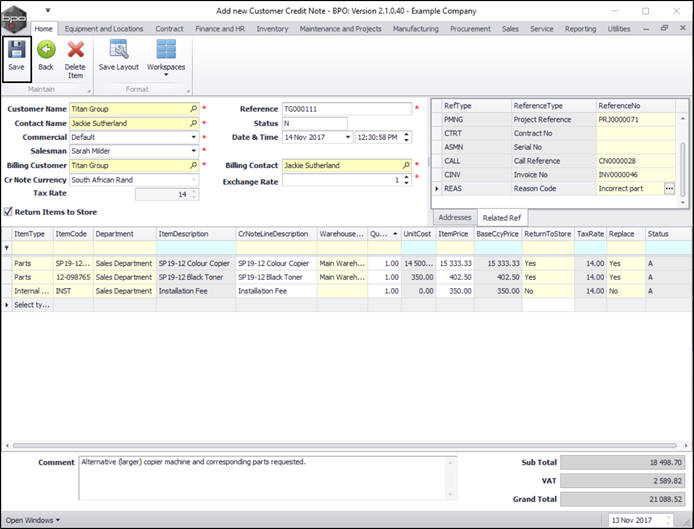Image resolution: width=694 pixels, height=529 pixels.
Task: Open Contact Name lookup magnifier
Action: click(x=193, y=123)
